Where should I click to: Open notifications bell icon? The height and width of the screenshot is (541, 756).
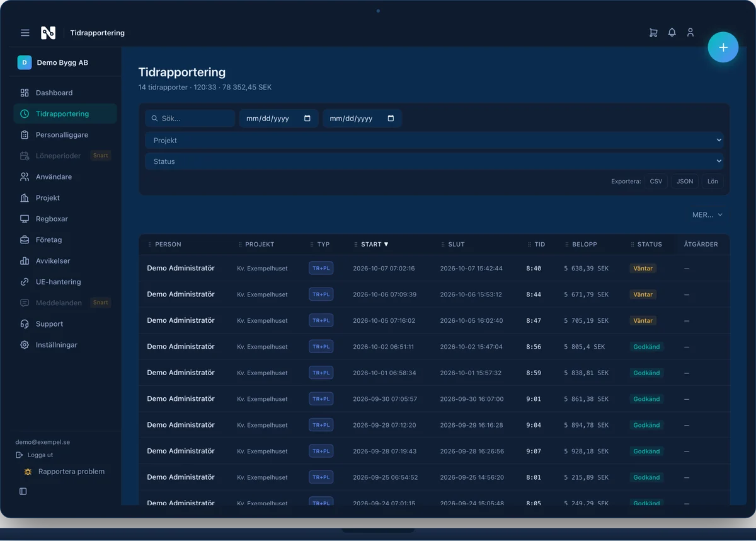[672, 33]
